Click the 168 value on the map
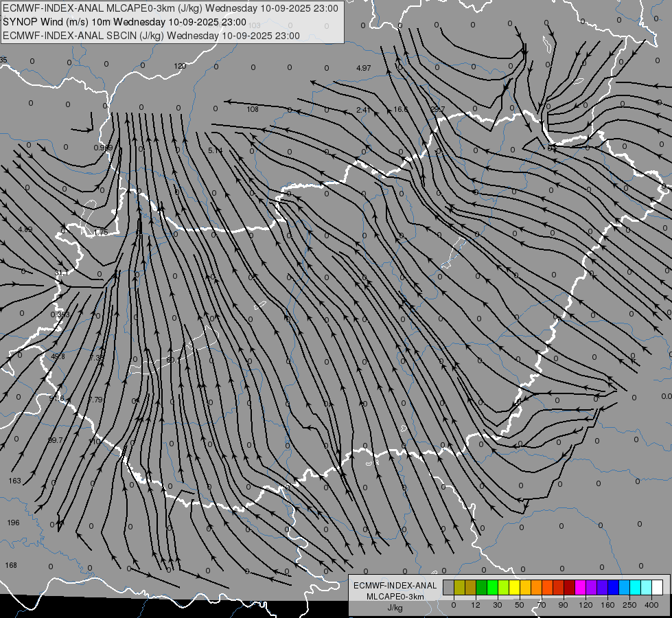The image size is (672, 618). (x=11, y=565)
